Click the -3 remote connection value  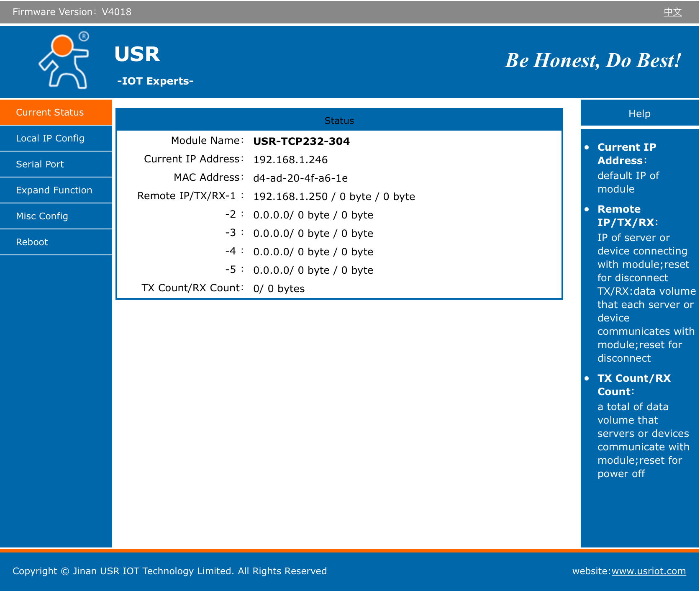point(313,233)
